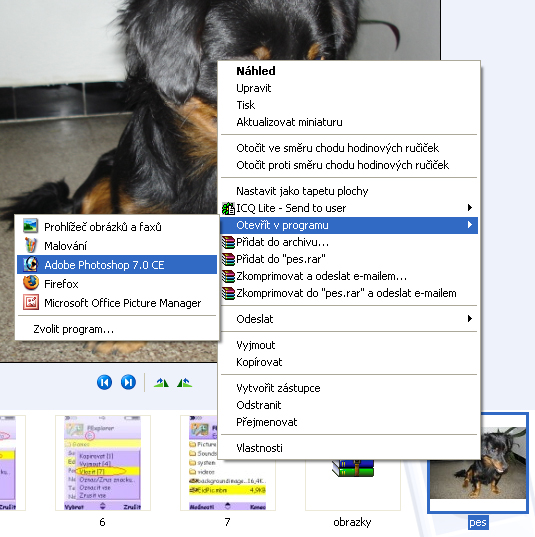Image resolution: width=535 pixels, height=537 pixels.
Task: Open with Prohlížeč obrázků a faxů
Action: pyautogui.click(x=117, y=227)
